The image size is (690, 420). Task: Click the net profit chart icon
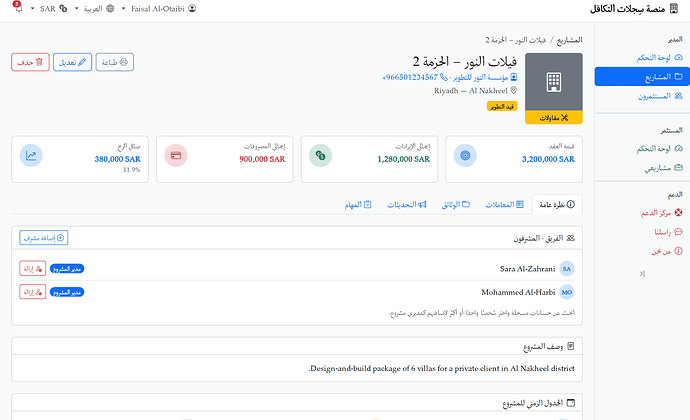(x=31, y=155)
